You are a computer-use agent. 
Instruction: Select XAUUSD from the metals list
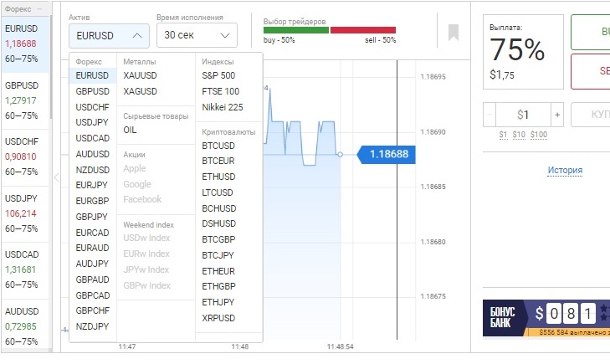point(140,75)
